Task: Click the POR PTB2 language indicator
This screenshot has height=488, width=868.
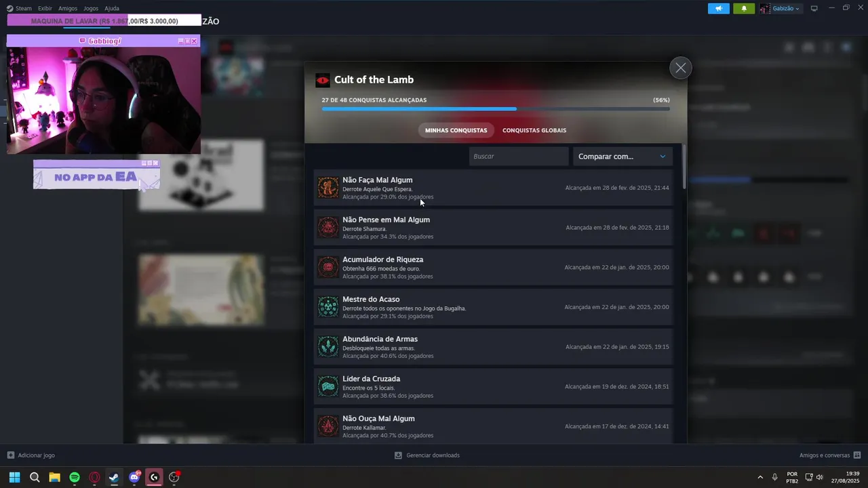Action: pos(792,477)
